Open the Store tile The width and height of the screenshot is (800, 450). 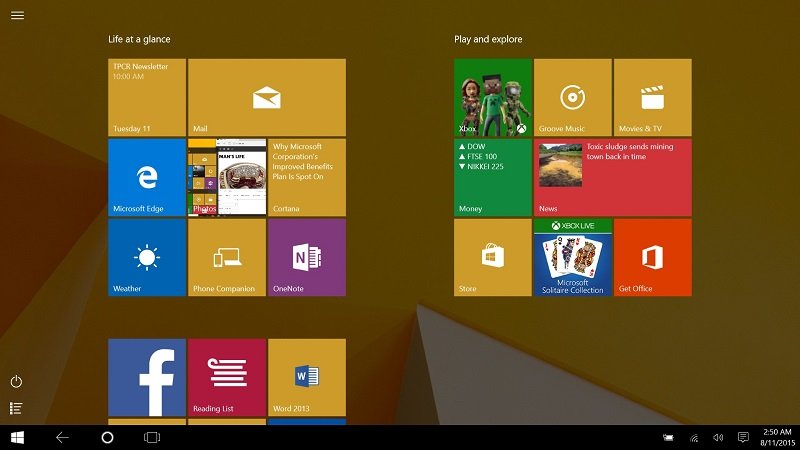click(x=493, y=257)
